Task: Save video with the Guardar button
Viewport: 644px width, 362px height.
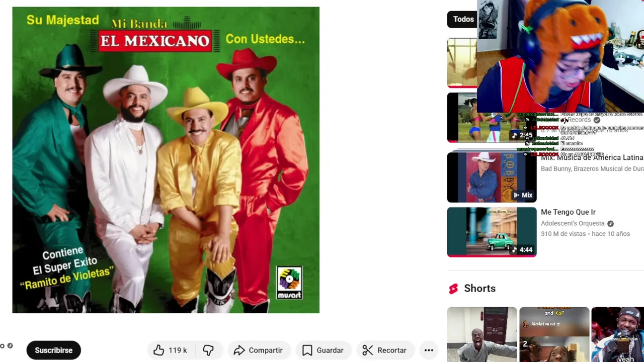Action: [x=323, y=350]
